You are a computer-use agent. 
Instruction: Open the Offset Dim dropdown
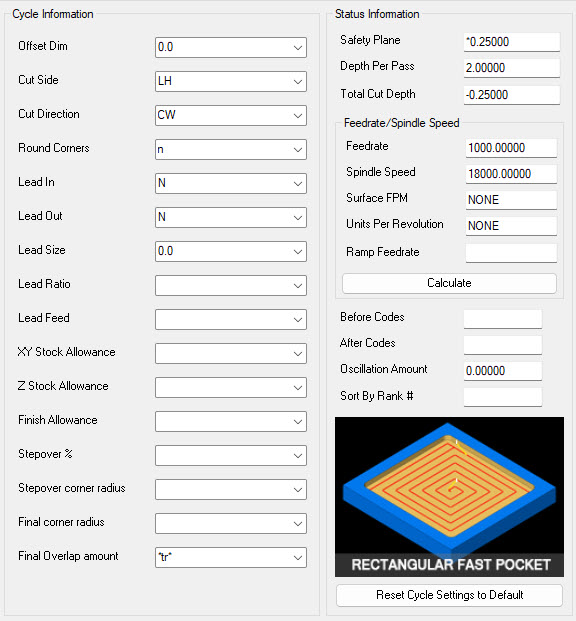pos(231,47)
